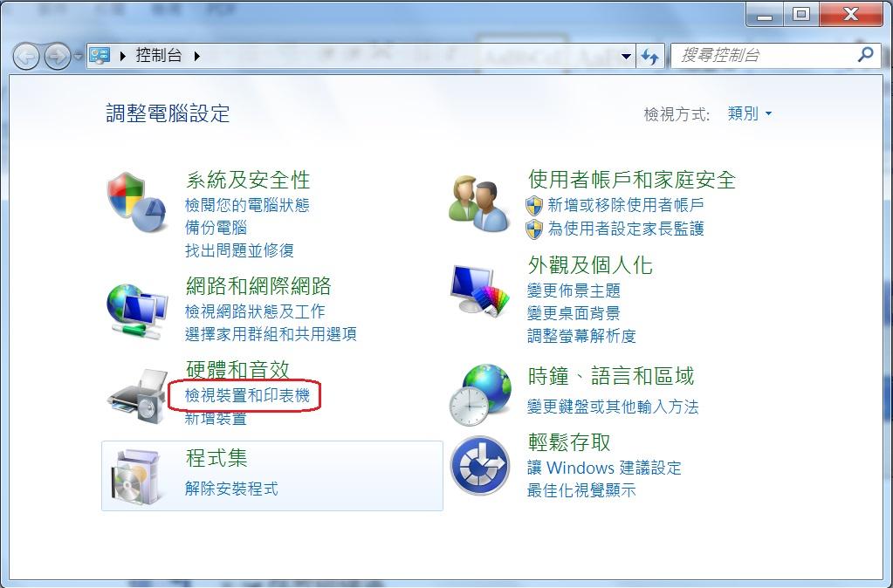This screenshot has width=893, height=588.
Task: Click the search magnifier icon
Action: [865, 55]
